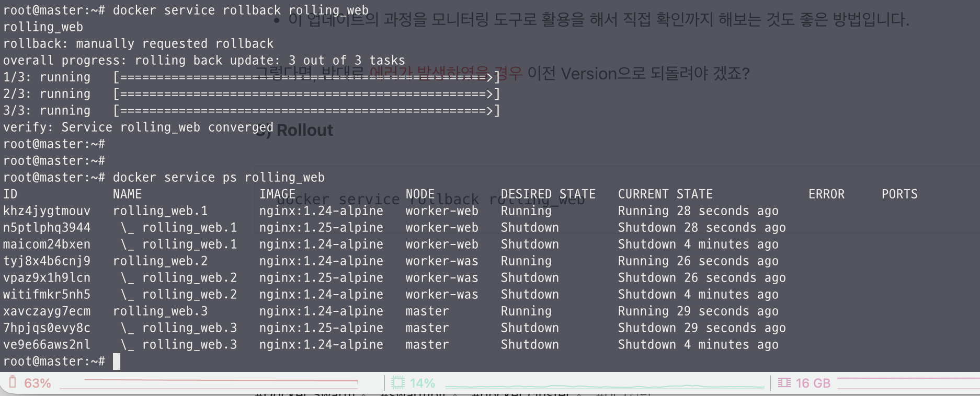Click 'Running 26 seconds ago' state
The image size is (980, 396).
698,261
